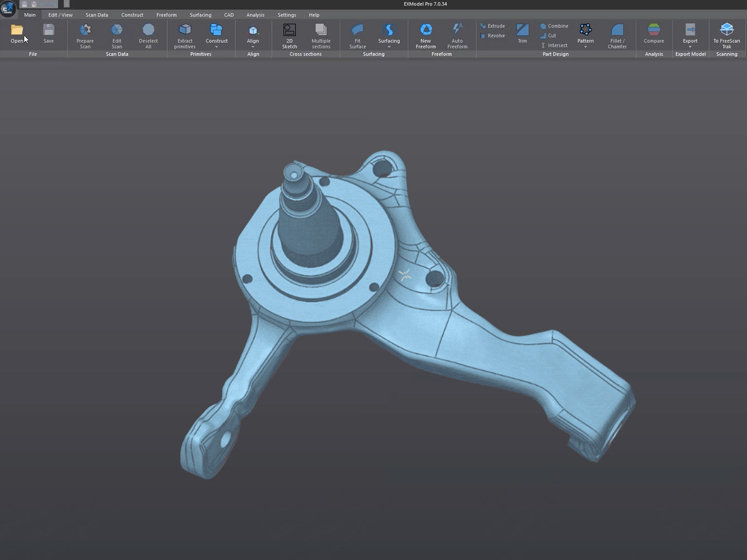Open the Export dropdown menu
747x560 pixels.
(x=690, y=47)
